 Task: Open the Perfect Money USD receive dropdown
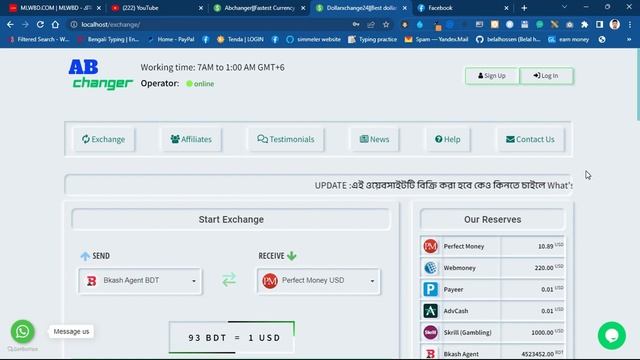click(318, 280)
